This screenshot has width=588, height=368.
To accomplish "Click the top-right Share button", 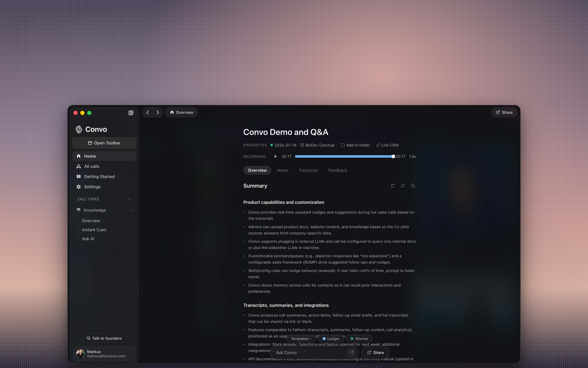I will 504,112.
